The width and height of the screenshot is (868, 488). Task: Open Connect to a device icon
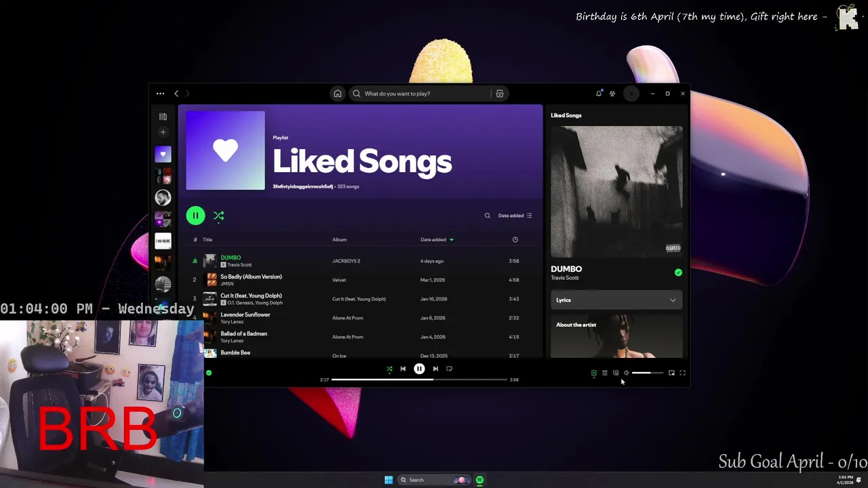[x=616, y=373]
